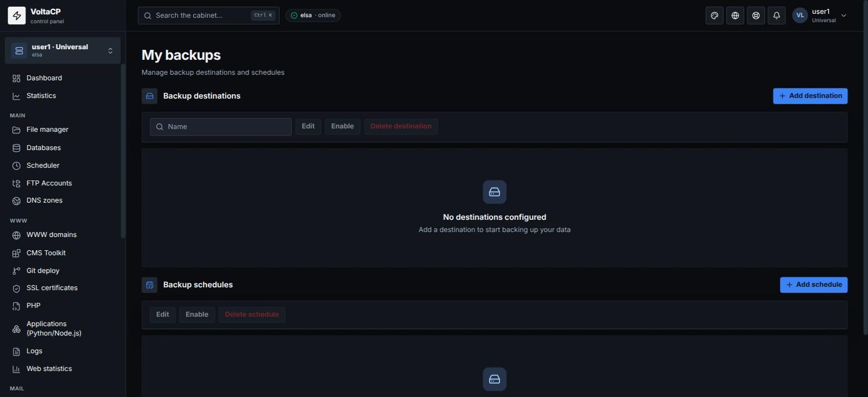Click the No destinations configured text

pyautogui.click(x=494, y=217)
